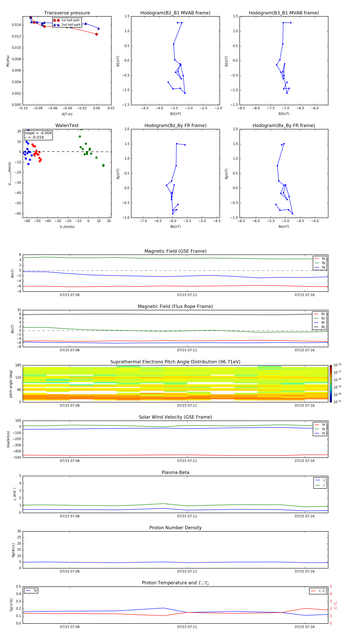
Task: Click the 'Bz(nT)' axis label
Action: (x=175, y=227)
